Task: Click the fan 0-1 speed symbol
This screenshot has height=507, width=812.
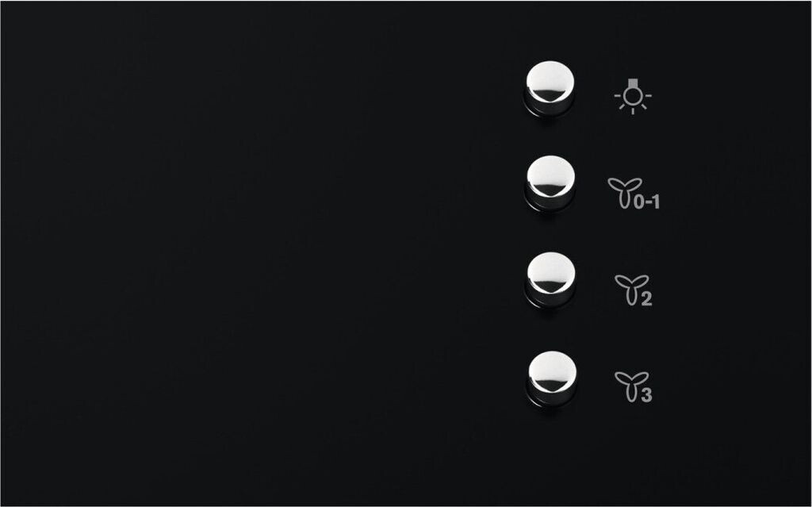Action: click(x=634, y=194)
